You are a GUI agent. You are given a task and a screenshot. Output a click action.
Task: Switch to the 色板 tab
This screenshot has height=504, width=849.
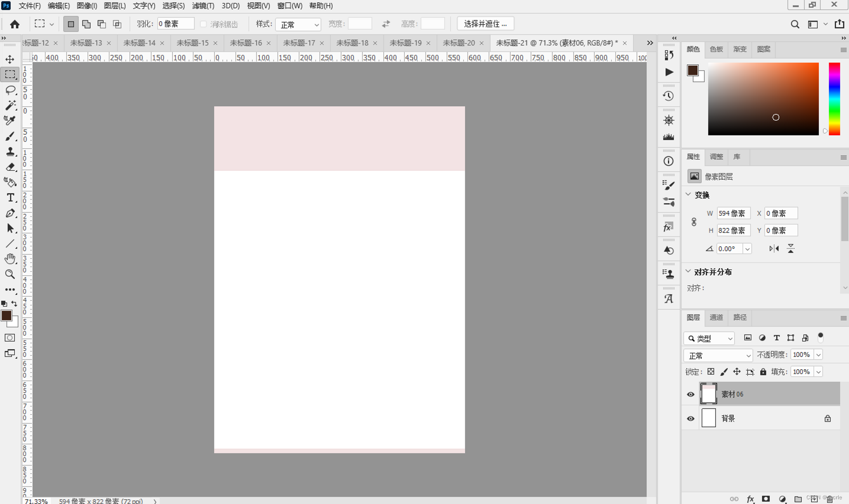[716, 49]
